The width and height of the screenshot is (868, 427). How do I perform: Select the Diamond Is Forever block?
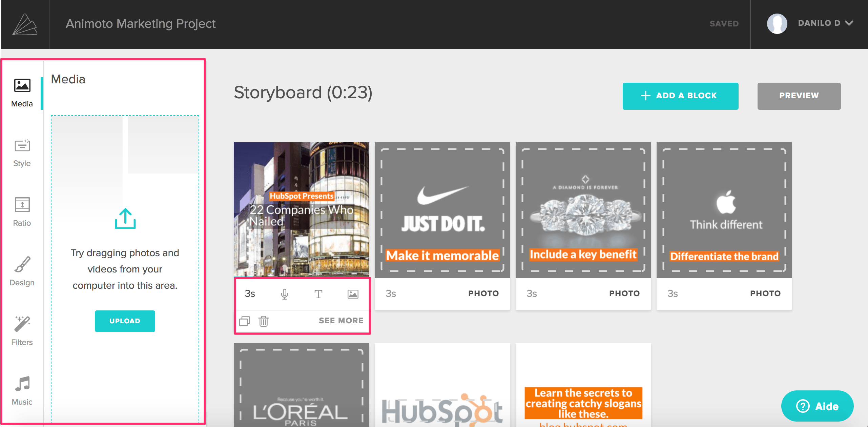point(583,210)
